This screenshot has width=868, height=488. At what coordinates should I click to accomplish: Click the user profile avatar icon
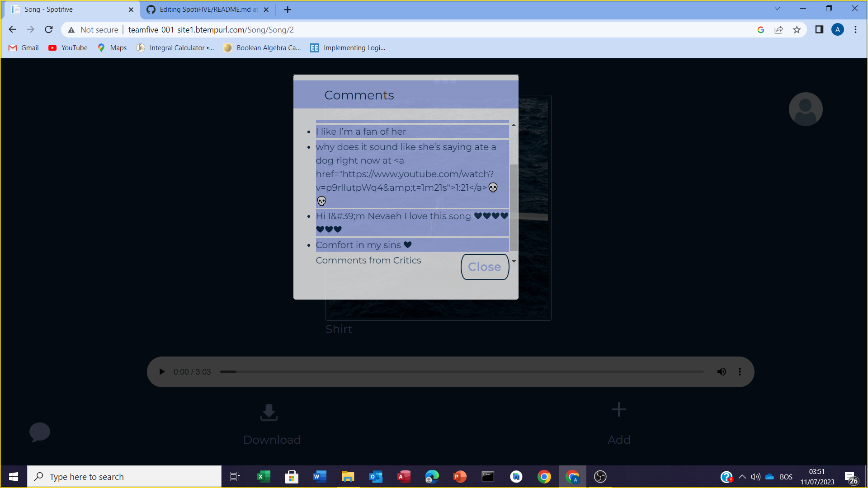[805, 109]
